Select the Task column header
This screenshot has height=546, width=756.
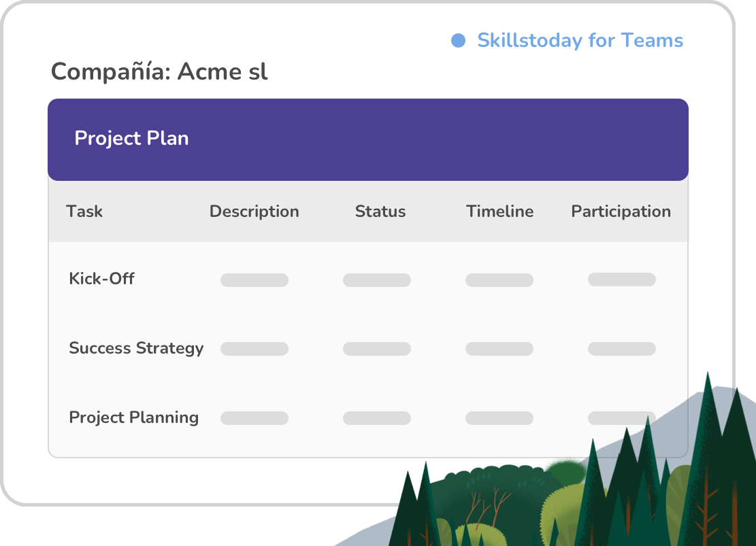(84, 211)
